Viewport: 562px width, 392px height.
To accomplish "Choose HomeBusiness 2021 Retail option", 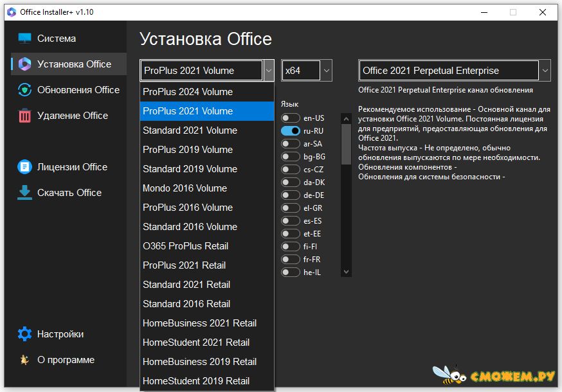I will (207, 323).
